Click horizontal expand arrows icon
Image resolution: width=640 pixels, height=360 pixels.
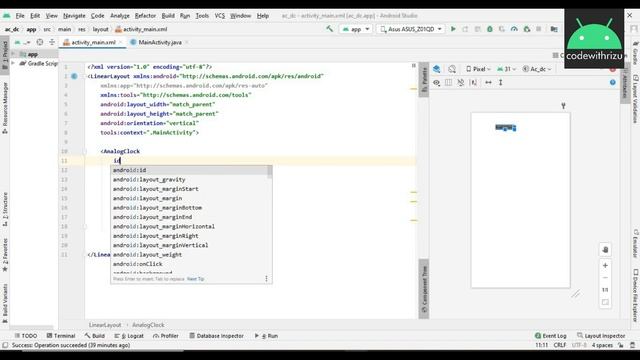point(488,82)
